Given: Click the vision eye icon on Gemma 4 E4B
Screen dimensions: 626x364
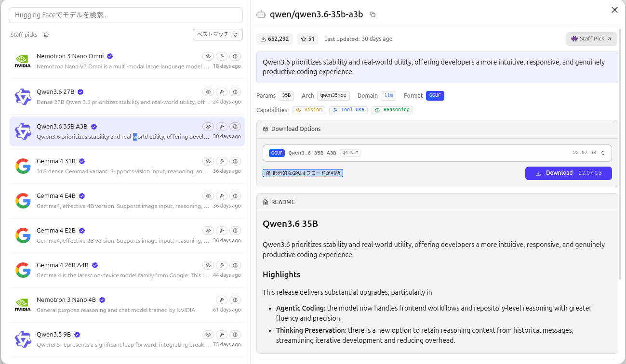Looking at the screenshot, I should pyautogui.click(x=208, y=196).
